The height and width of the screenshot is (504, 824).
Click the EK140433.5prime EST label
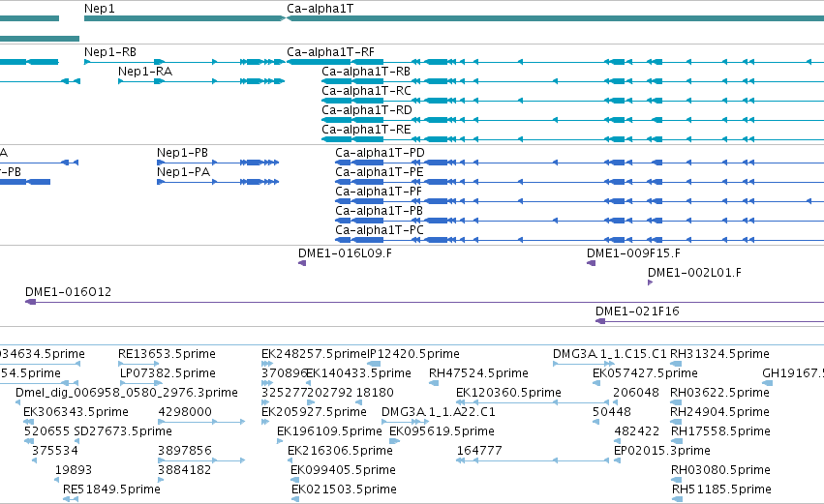pyautogui.click(x=359, y=373)
